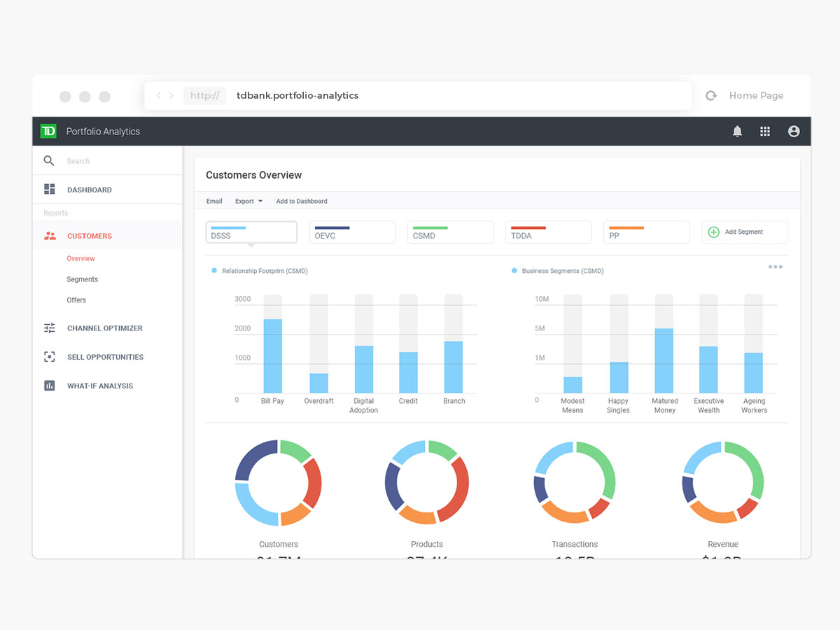Viewport: 840px width, 630px height.
Task: Click the notifications bell icon
Action: 737,132
